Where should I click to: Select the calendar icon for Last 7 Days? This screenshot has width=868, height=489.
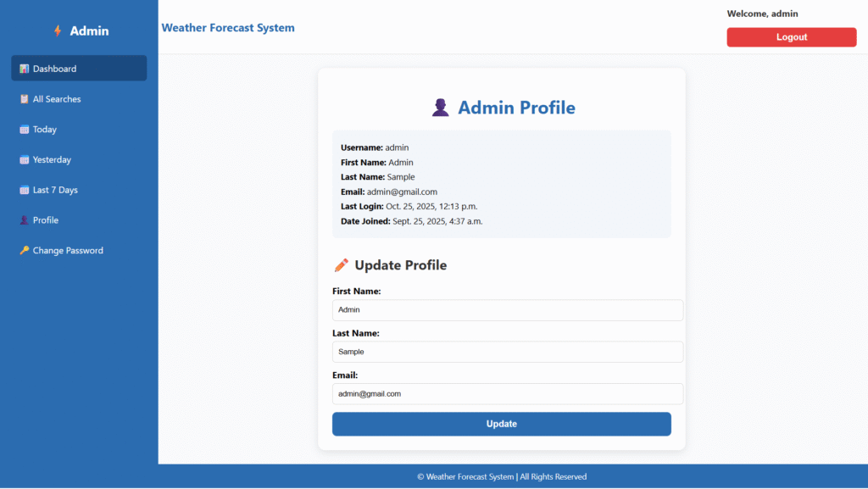[25, 190]
